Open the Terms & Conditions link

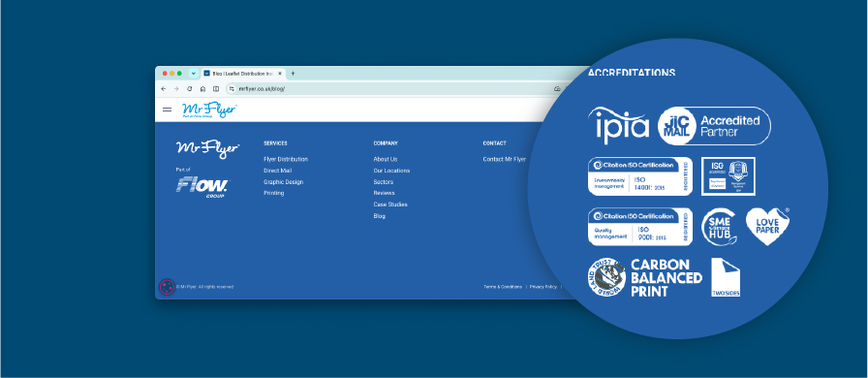click(503, 287)
